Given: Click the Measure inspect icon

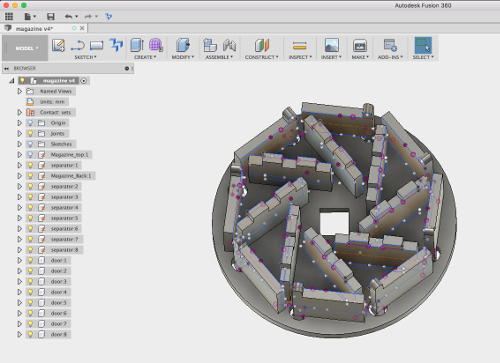Looking at the screenshot, I should point(299,45).
